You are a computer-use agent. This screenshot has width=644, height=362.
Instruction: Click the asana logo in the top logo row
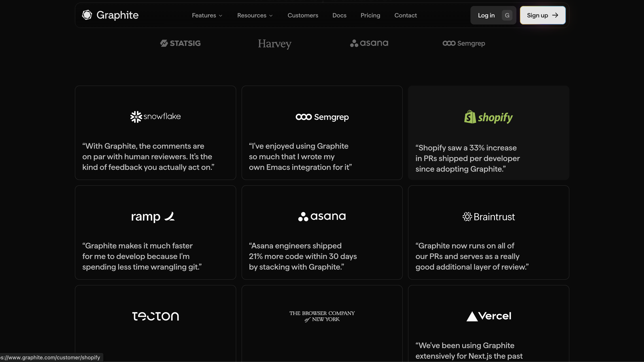tap(369, 43)
